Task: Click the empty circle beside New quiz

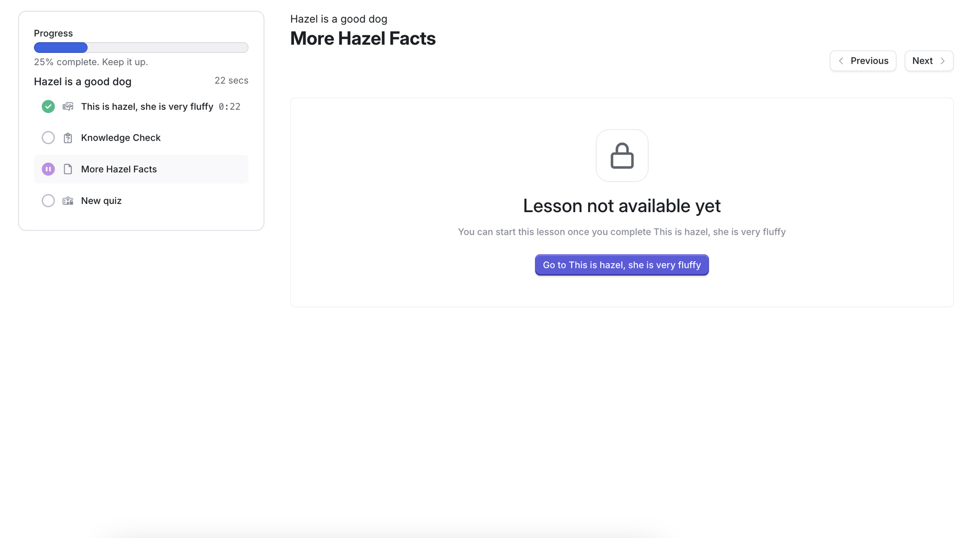Action: pos(48,200)
